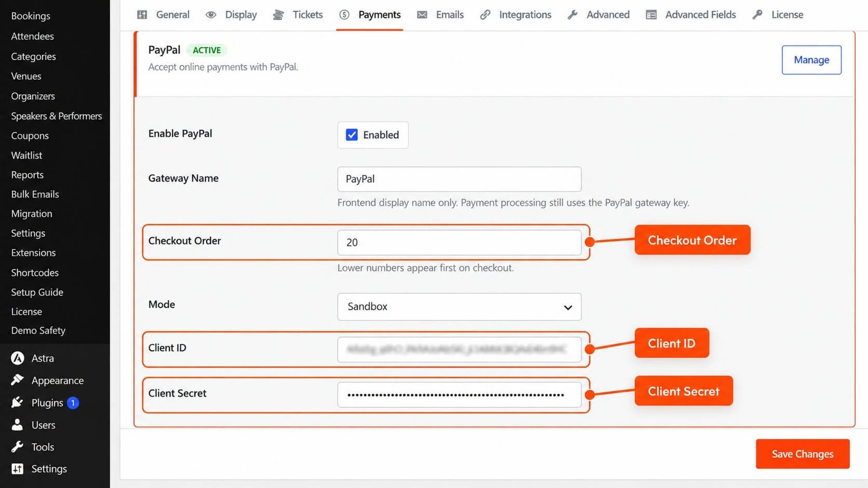Click the Advanced wrench icon
The image size is (868, 488).
572,15
